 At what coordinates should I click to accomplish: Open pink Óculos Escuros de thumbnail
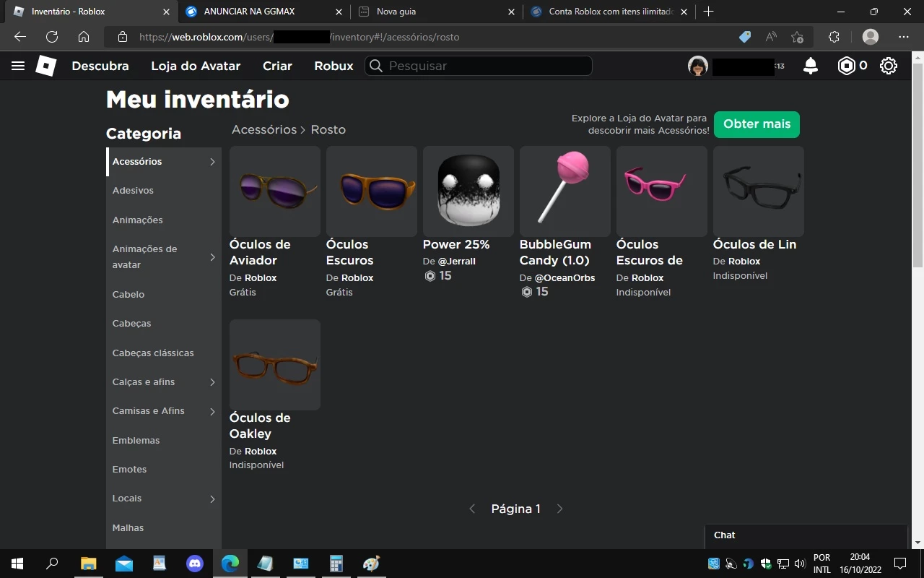662,191
